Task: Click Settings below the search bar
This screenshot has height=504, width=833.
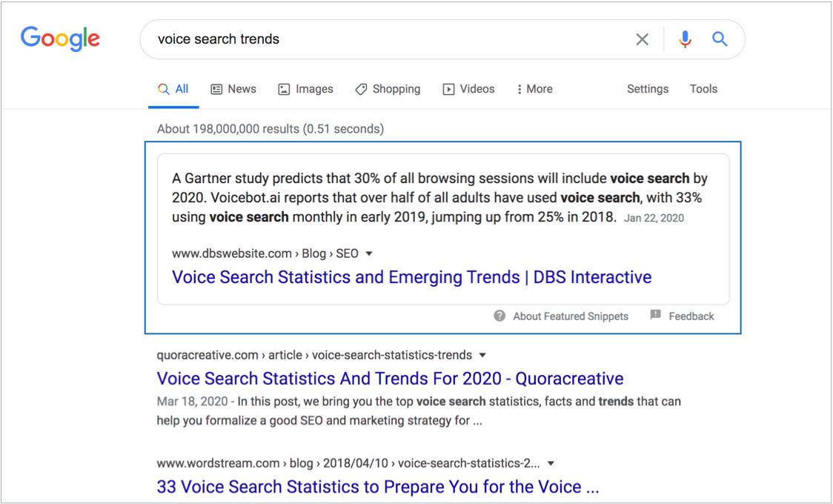Action: [x=647, y=88]
